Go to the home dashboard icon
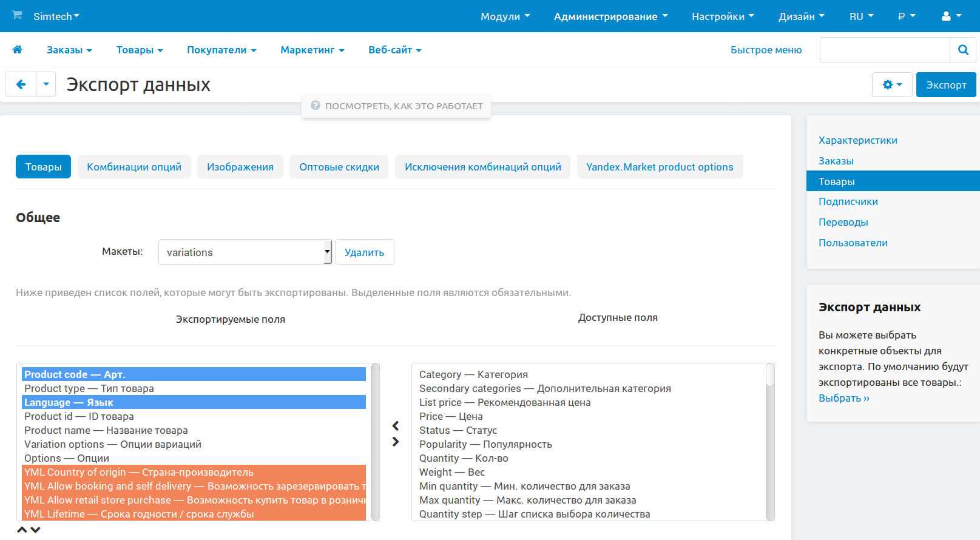Screen dimensions: 980x540 18,50
